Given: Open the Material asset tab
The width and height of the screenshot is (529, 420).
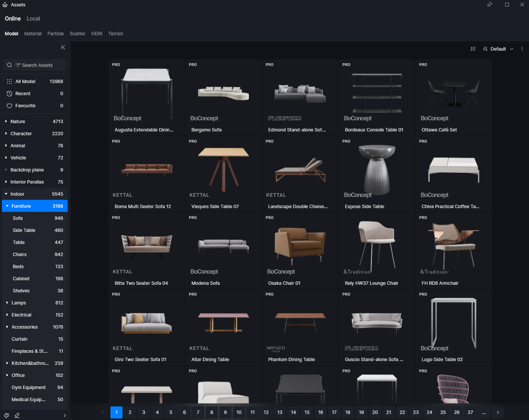Looking at the screenshot, I should click(33, 34).
